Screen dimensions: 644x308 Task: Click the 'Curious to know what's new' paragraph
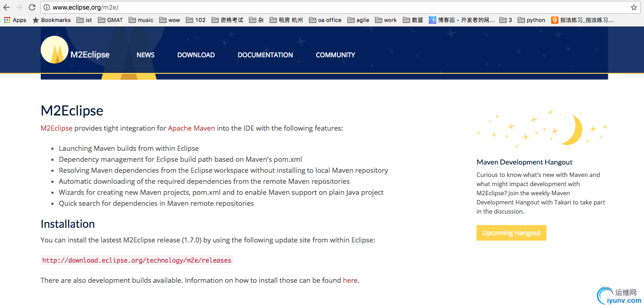pyautogui.click(x=541, y=193)
